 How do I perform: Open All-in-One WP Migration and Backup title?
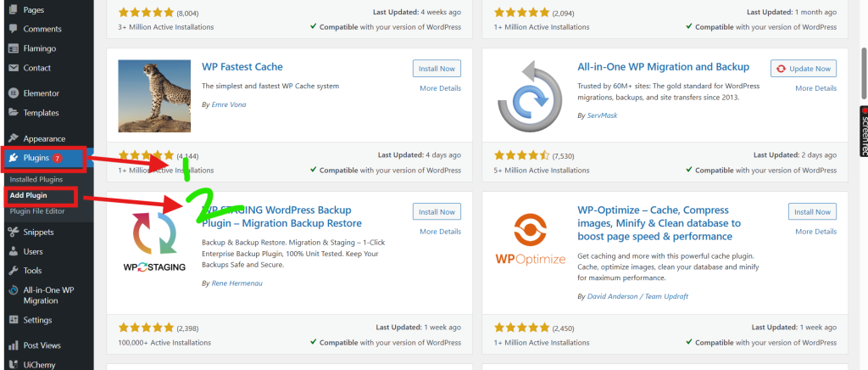663,67
